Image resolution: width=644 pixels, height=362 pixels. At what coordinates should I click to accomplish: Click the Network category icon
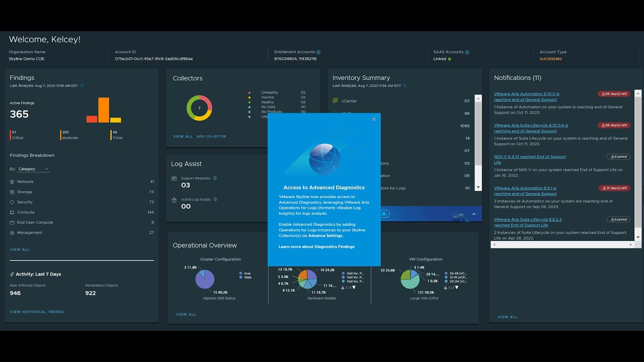click(12, 182)
